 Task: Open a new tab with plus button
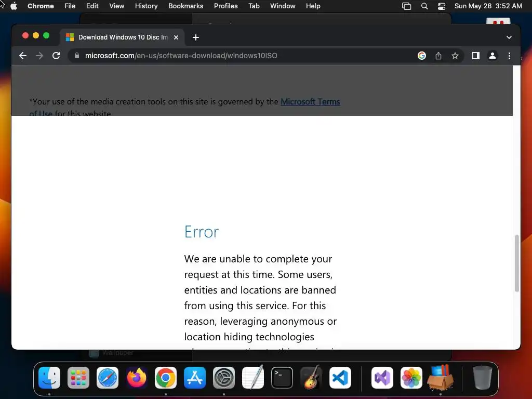click(x=196, y=37)
